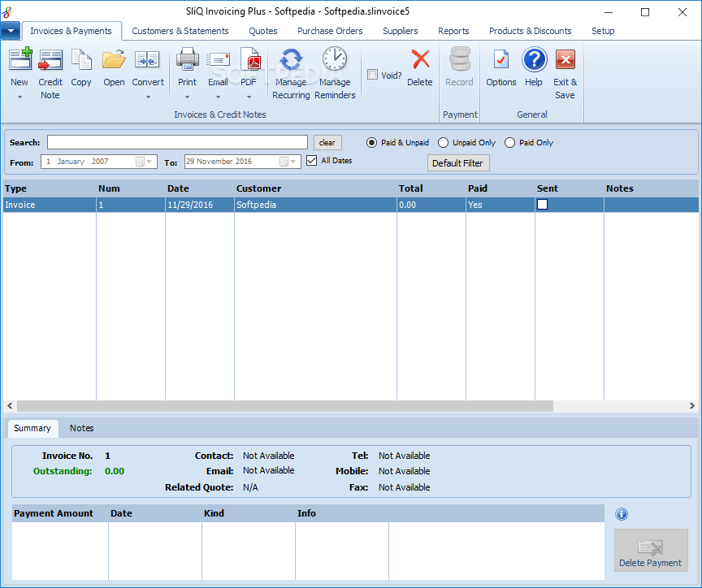Screen dimensions: 702x588
Task: Open Products & Discounts tab
Action: pos(530,31)
